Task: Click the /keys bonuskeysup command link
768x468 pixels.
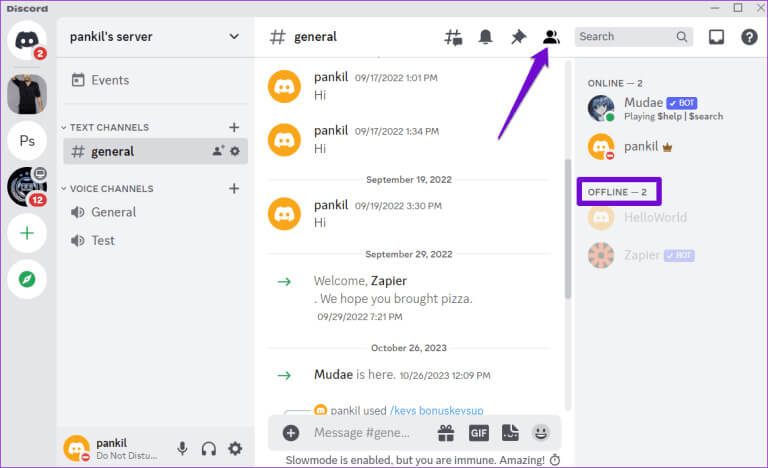Action: (x=436, y=410)
